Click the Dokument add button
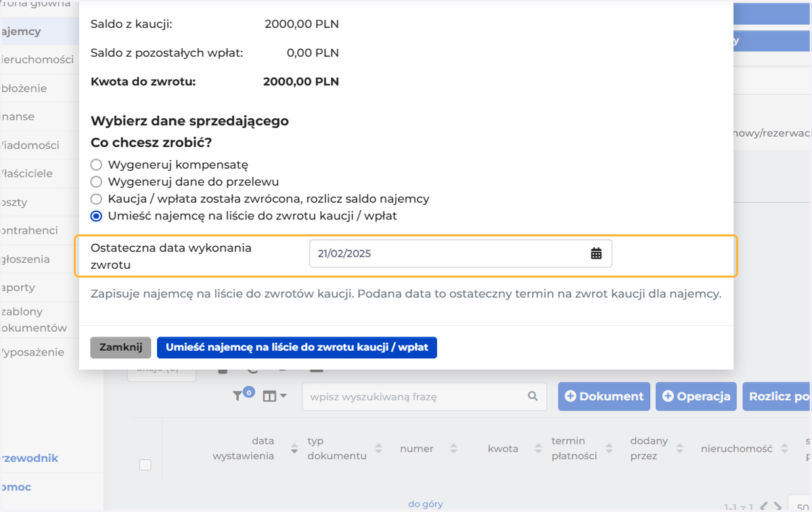 click(604, 396)
